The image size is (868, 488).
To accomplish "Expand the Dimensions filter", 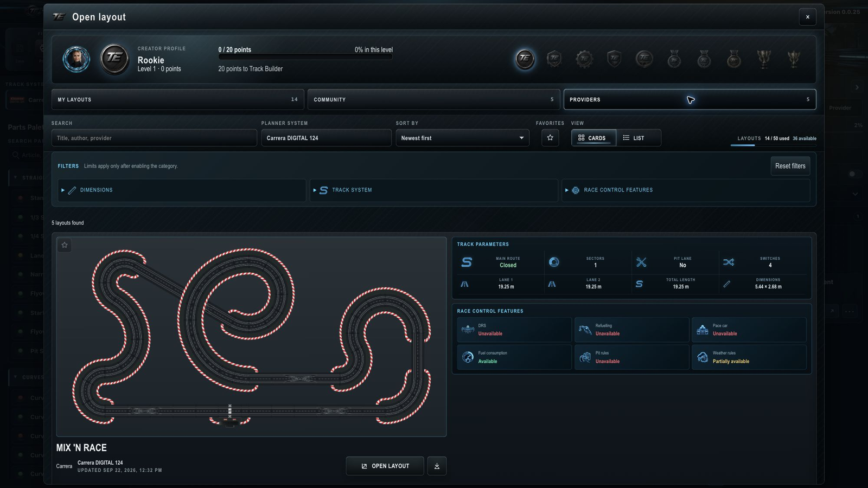I will 182,190.
